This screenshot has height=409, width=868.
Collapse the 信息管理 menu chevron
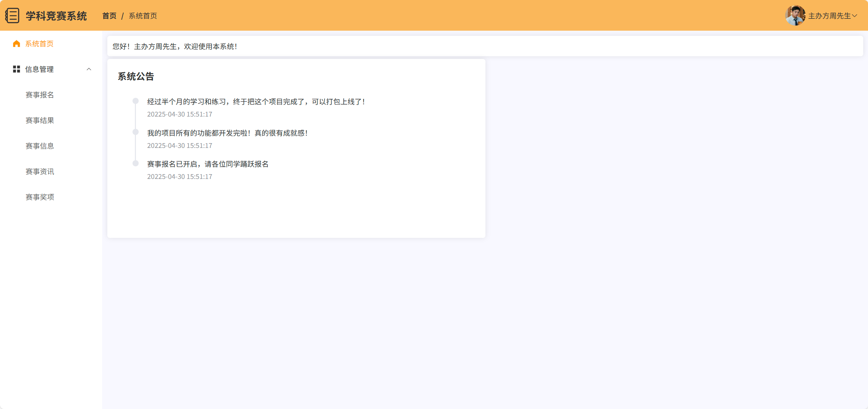point(89,69)
